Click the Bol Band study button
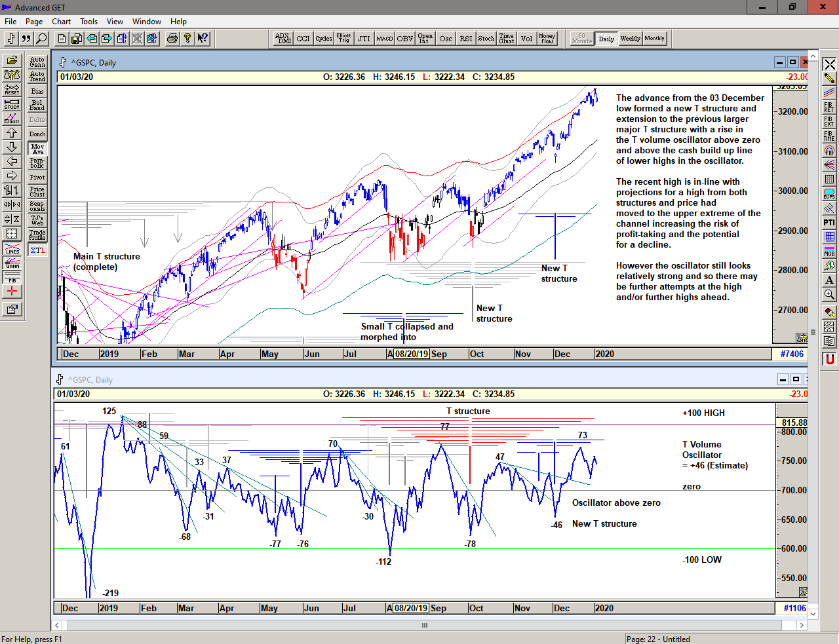The height and width of the screenshot is (644, 839). (37, 105)
